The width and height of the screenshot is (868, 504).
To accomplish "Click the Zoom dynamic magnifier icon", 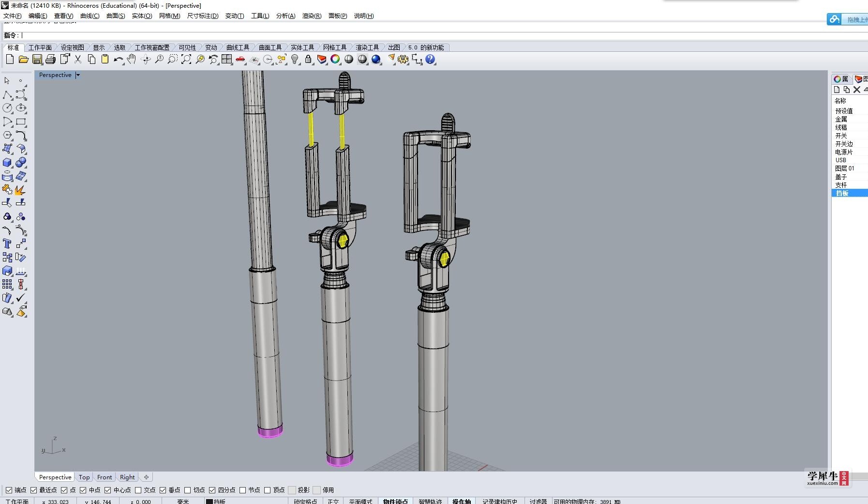I will click(x=159, y=60).
